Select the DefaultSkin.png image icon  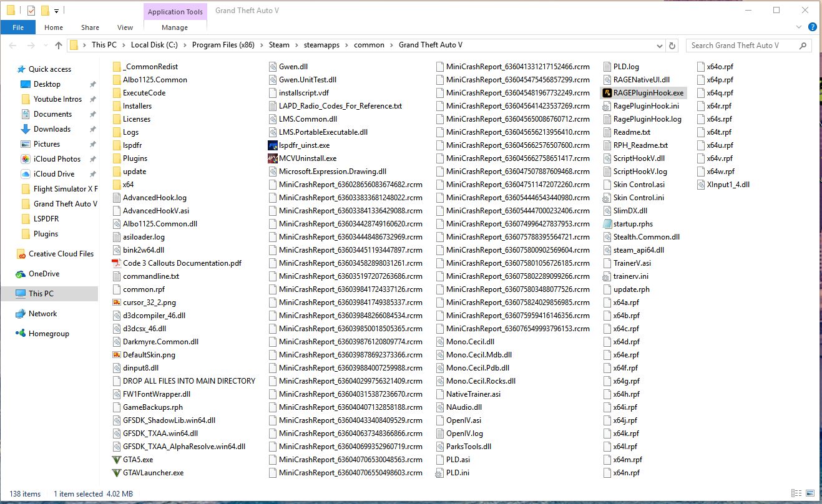117,355
